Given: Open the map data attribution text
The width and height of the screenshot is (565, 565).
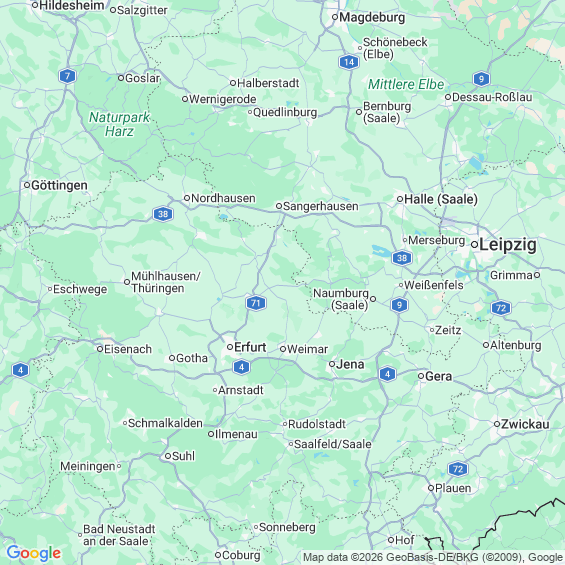Looking at the screenshot, I should 433,557.
